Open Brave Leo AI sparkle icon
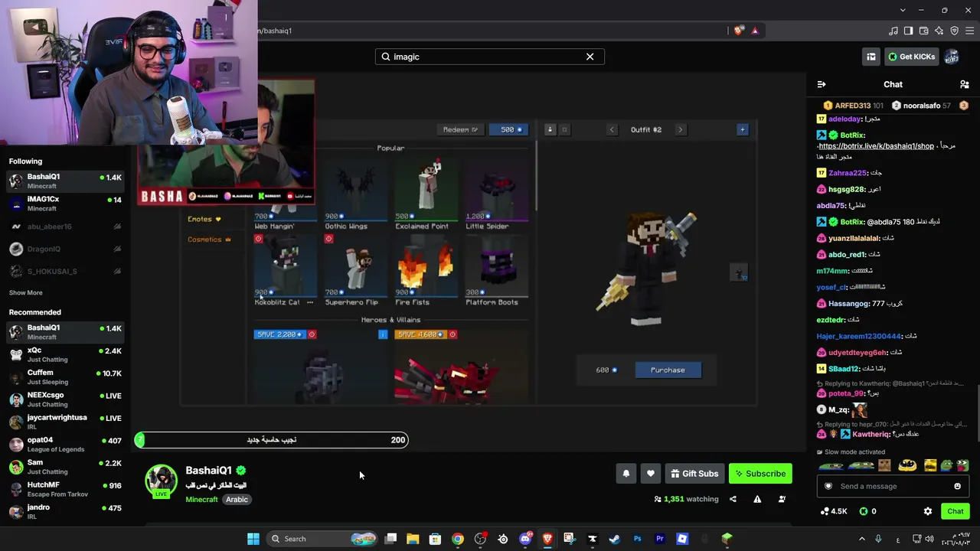Screen dimensions: 980x551 (939, 31)
